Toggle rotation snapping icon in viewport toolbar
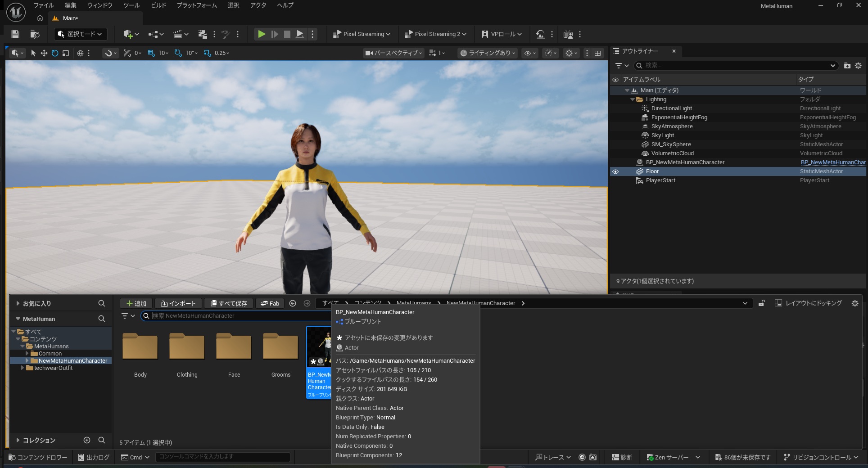The width and height of the screenshot is (868, 468). pos(178,53)
